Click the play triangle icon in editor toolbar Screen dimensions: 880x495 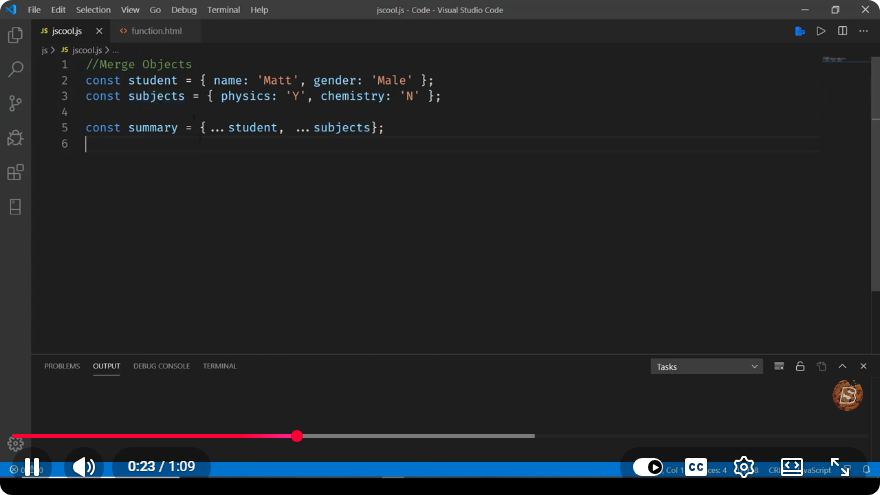(x=821, y=31)
